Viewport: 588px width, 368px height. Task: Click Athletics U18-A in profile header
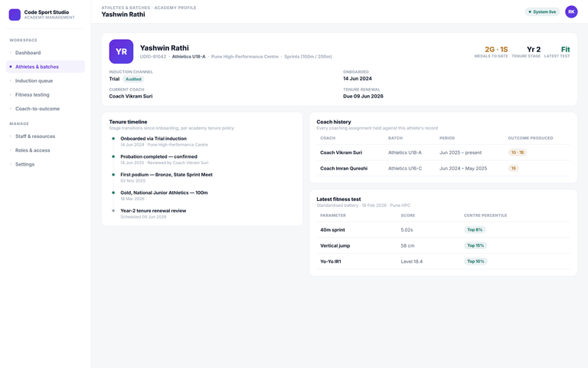pyautogui.click(x=188, y=57)
